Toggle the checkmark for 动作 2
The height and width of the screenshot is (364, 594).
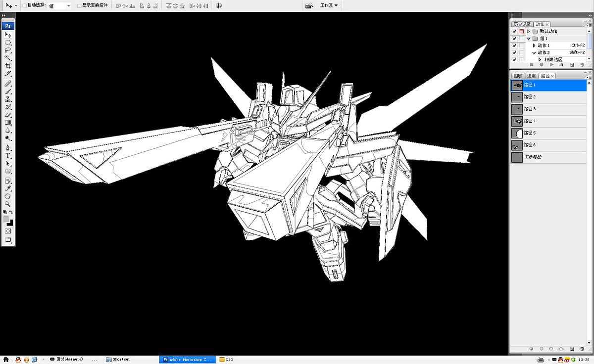[x=515, y=52]
